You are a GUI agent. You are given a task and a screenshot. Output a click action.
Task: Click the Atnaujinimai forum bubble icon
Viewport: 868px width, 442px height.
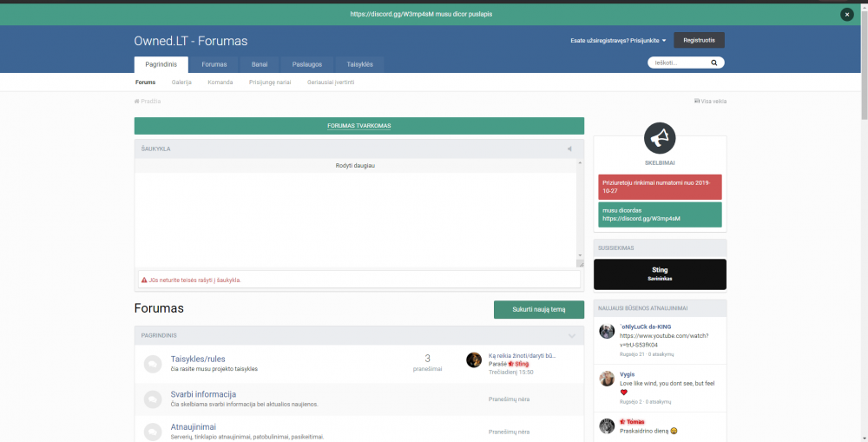pos(153,432)
